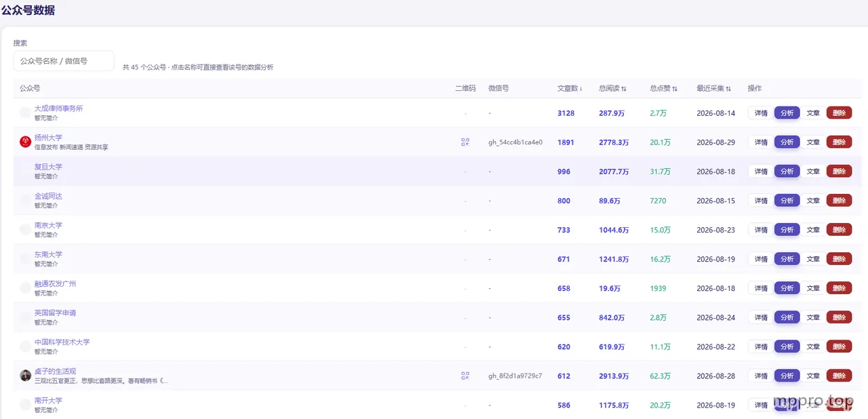This screenshot has width=868, height=419.
Task: Open 文章 for 金诚同达
Action: (813, 201)
